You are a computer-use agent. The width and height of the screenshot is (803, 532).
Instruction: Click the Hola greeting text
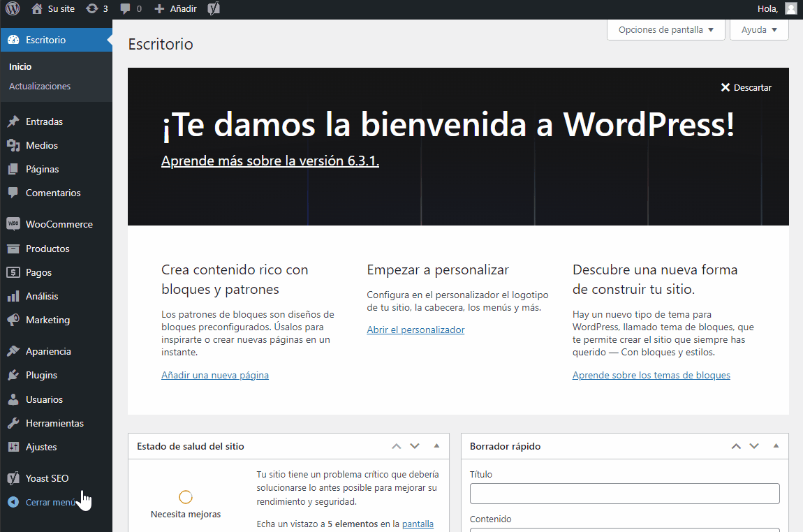point(767,8)
